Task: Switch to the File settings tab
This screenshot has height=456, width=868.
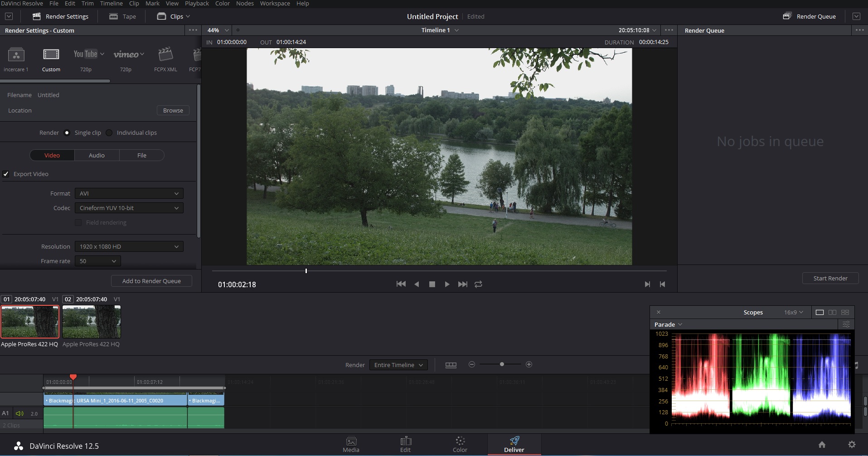Action: tap(142, 155)
